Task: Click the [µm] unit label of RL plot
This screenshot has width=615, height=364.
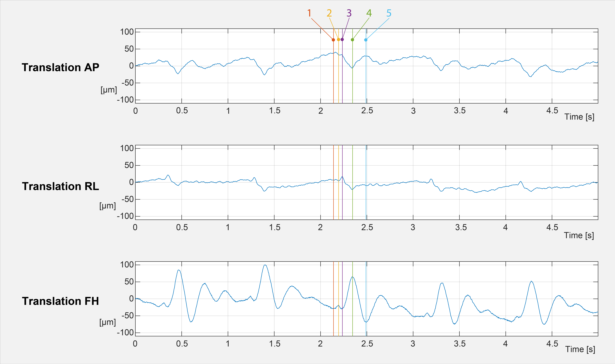Action: 108,206
